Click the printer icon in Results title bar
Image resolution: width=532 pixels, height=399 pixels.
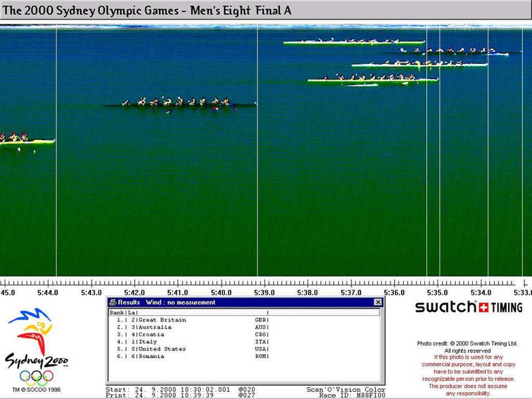click(x=112, y=303)
